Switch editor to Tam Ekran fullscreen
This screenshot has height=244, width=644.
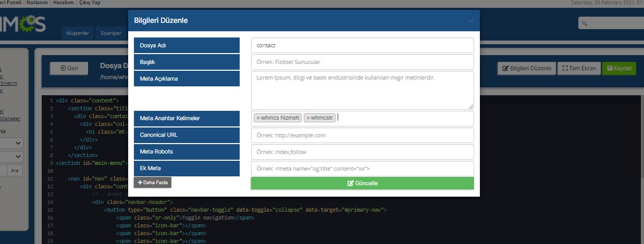pyautogui.click(x=578, y=69)
